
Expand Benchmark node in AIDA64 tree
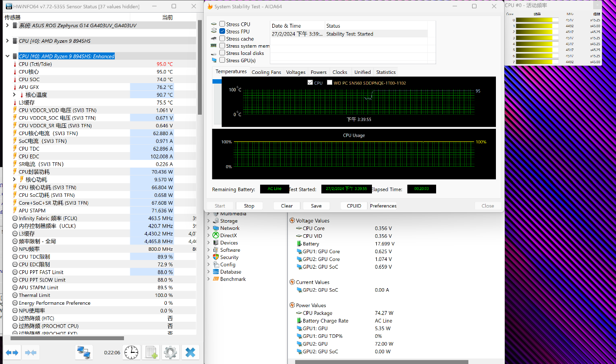click(x=209, y=279)
